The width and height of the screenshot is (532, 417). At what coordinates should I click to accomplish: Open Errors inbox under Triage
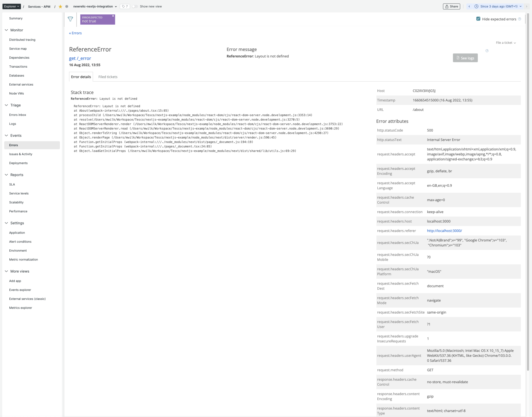coord(17,114)
